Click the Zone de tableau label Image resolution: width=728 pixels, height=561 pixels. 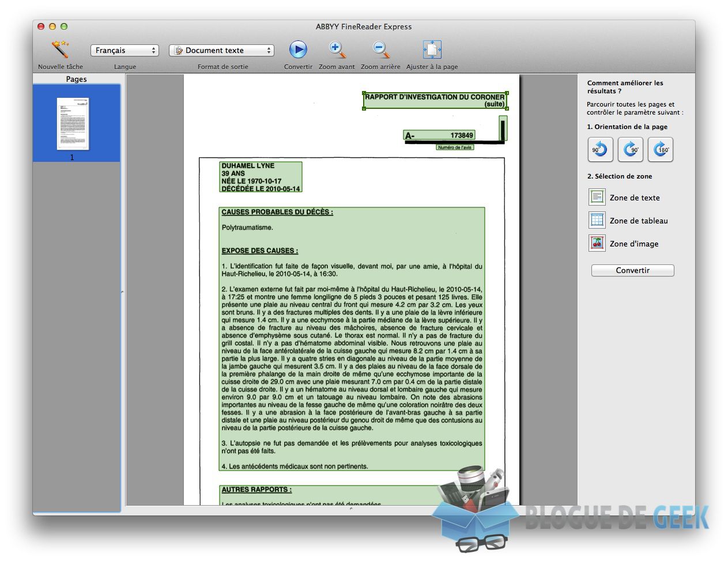pyautogui.click(x=639, y=221)
